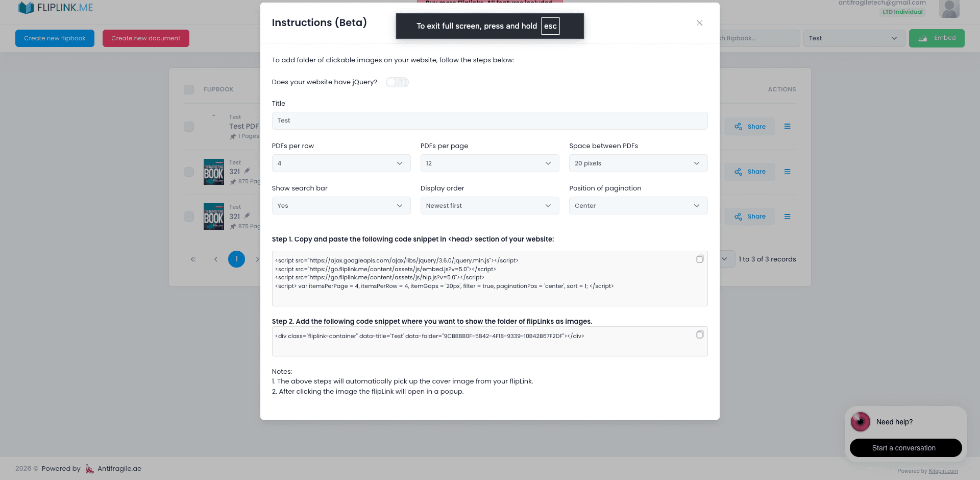Open the hamburger actions menu for the first flipbook
Screen dimensions: 980x480
tap(787, 126)
